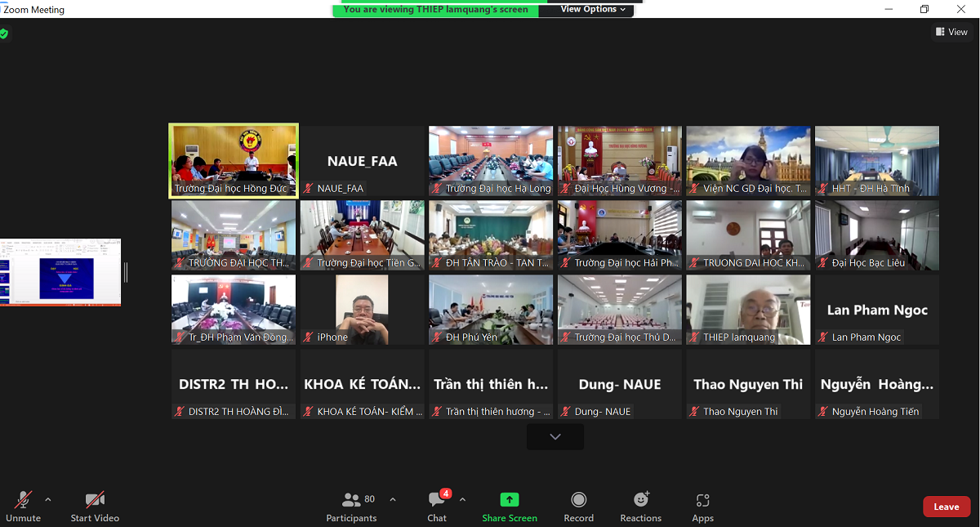
Task: Select the HHT - ĐH Hà Tĩnh video
Action: 877,161
